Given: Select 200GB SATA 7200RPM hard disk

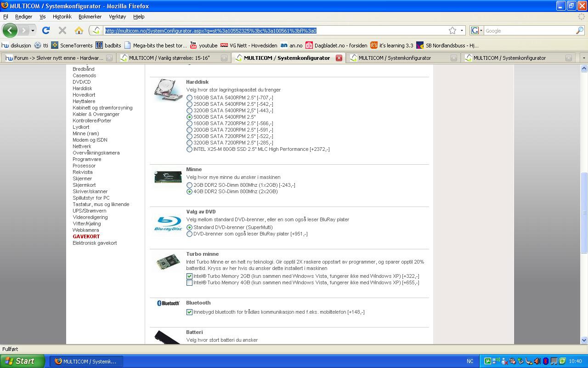Looking at the screenshot, I should [x=189, y=130].
